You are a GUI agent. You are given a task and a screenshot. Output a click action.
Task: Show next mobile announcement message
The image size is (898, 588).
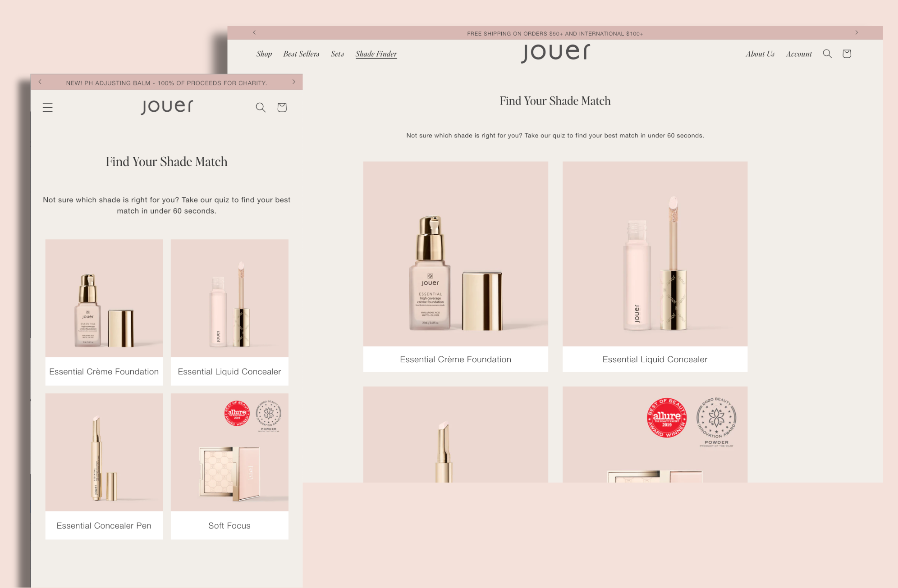point(294,82)
